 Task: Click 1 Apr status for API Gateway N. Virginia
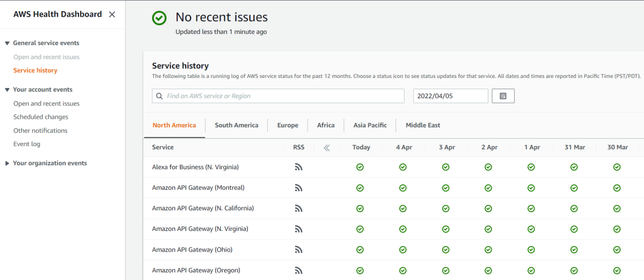531,229
